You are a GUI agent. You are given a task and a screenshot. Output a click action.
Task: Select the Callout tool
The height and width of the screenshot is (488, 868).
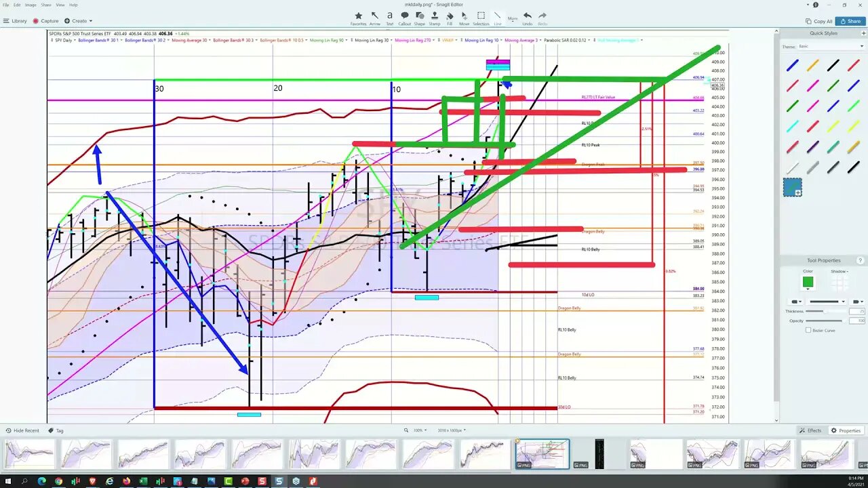(x=405, y=18)
